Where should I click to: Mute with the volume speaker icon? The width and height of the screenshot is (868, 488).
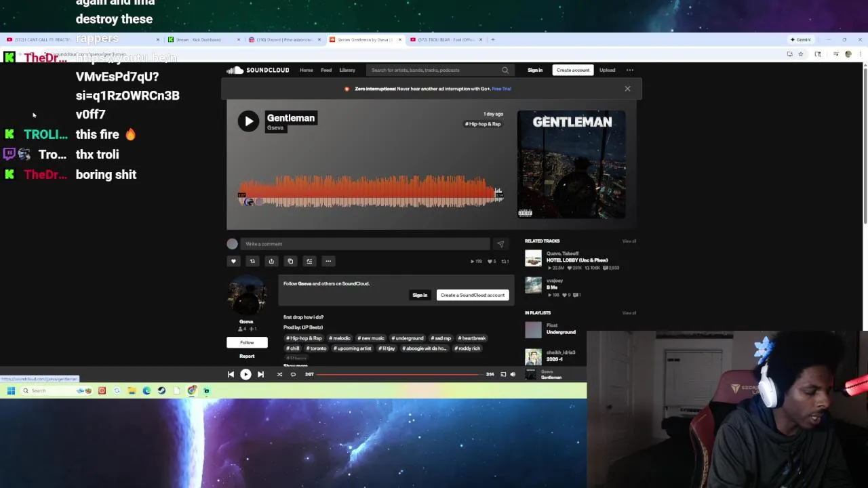point(513,374)
